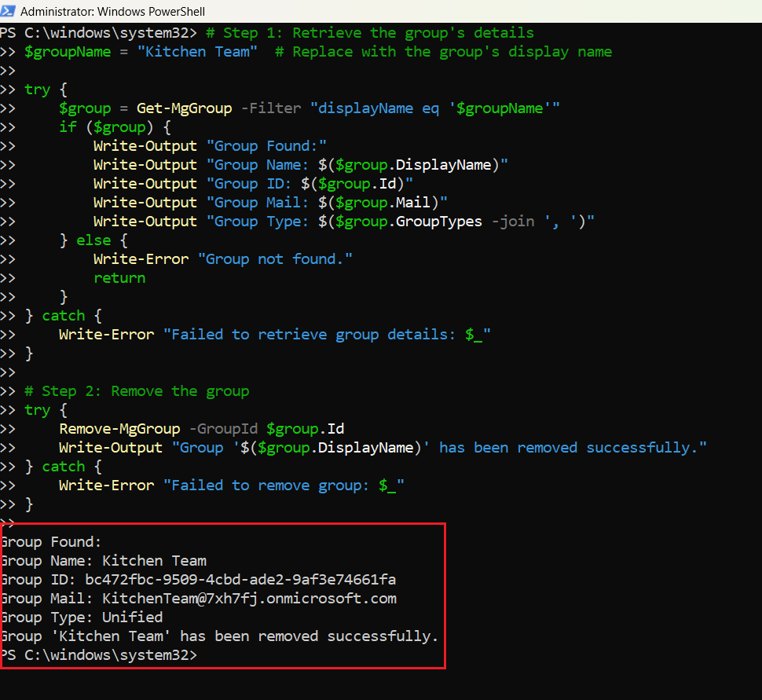Screen dimensions: 762x700
Task: Click the Group ID output value
Action: 240,580
